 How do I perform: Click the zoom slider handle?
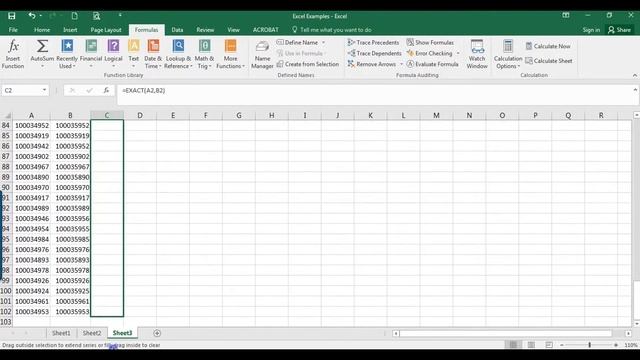click(x=589, y=345)
